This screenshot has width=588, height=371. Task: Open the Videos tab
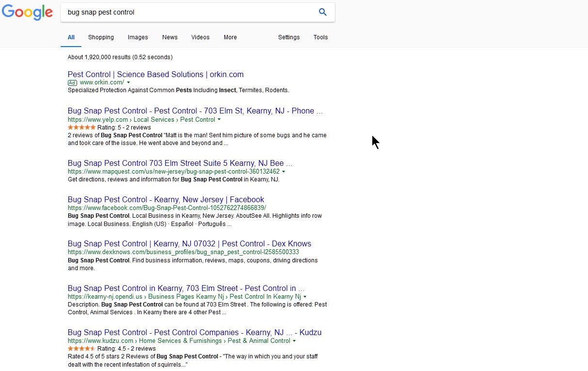(200, 37)
